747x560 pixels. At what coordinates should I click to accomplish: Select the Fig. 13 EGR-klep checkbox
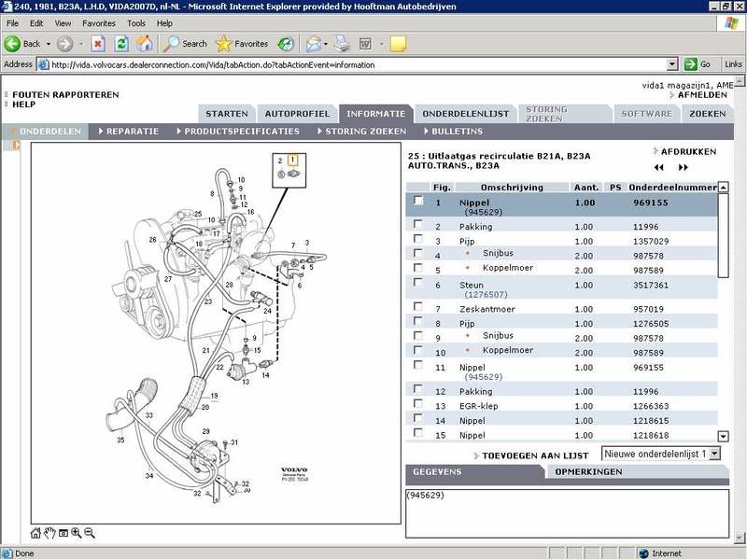pos(418,404)
